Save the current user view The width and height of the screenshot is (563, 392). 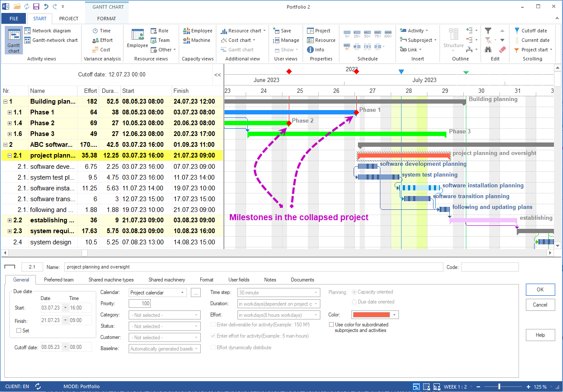(x=282, y=31)
